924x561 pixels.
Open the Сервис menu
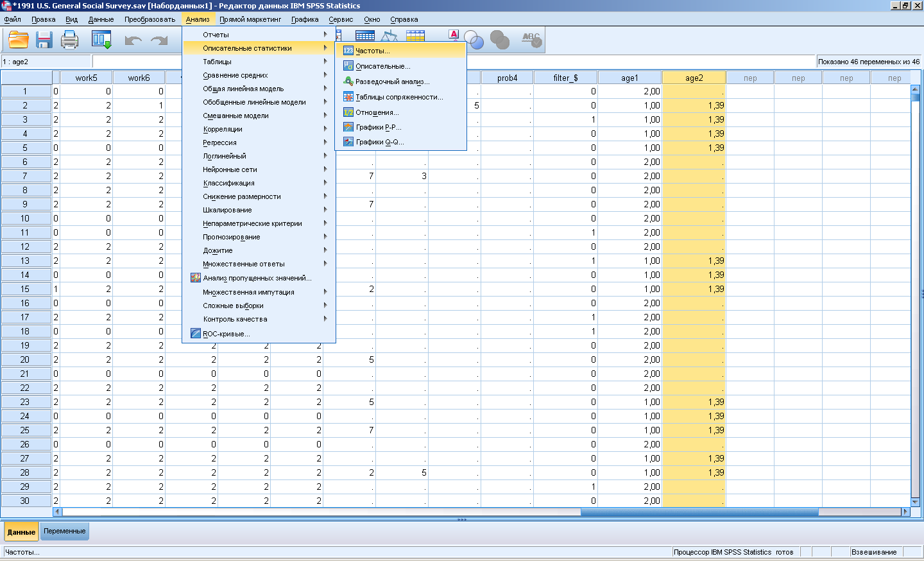point(341,19)
